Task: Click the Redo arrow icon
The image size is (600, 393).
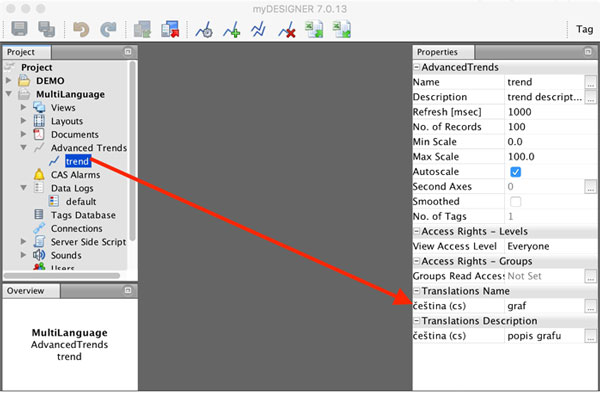Action: pos(108,29)
